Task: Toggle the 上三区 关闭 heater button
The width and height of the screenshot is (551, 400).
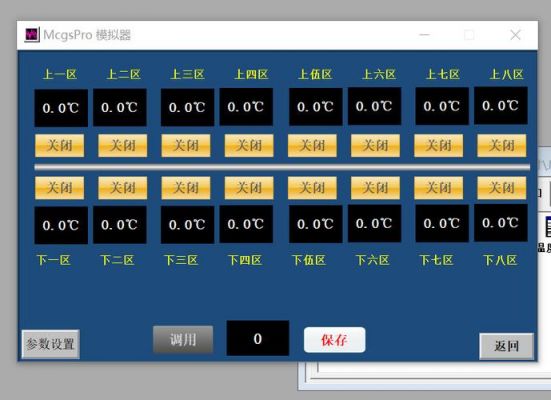Action: [186, 145]
